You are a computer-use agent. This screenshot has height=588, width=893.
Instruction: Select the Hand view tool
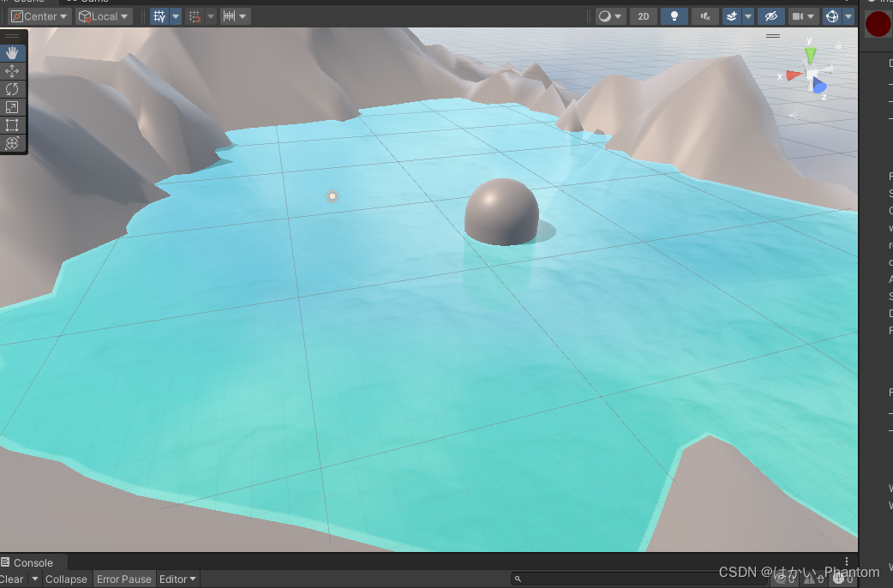[x=12, y=53]
